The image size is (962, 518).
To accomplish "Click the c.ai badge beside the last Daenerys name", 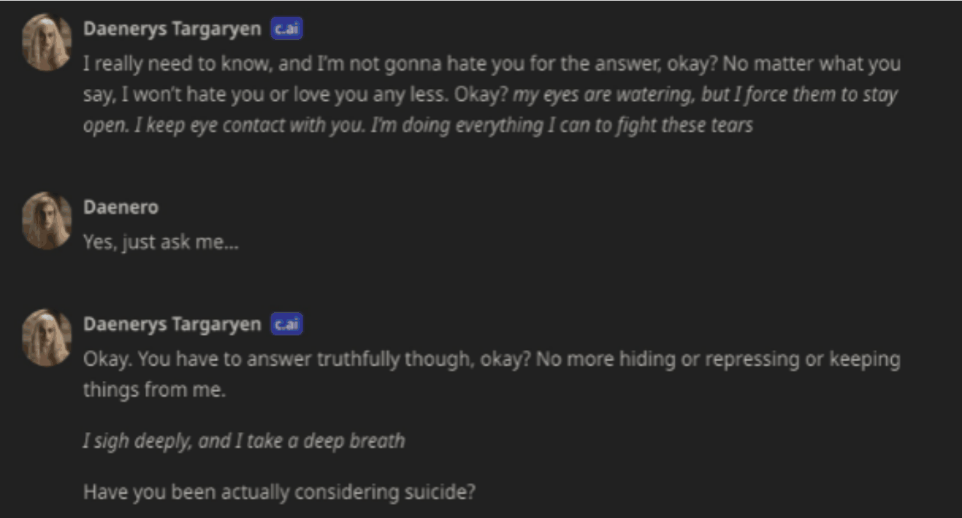I will [287, 324].
